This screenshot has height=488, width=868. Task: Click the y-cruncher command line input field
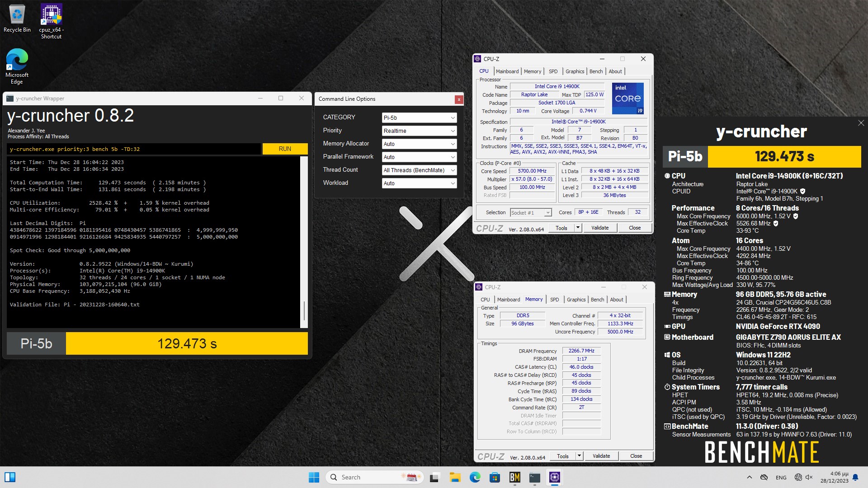[x=134, y=149]
